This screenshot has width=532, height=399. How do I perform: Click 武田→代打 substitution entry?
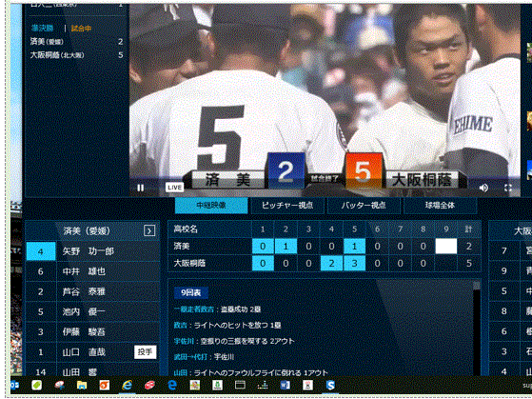point(190,357)
